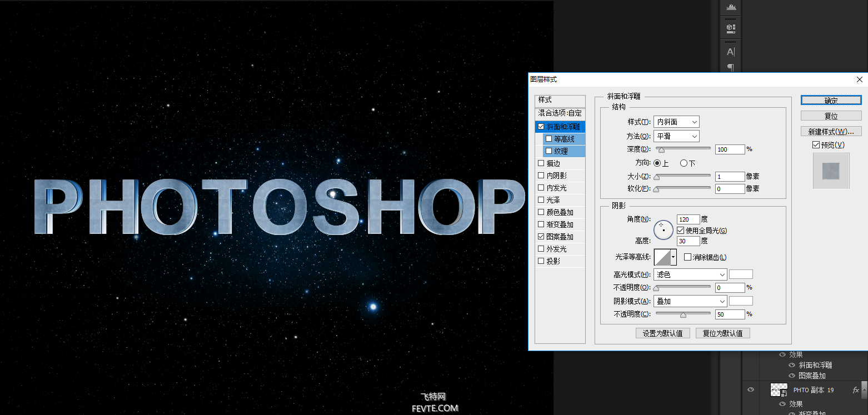
Task: Open the 方法 technique dropdown (平滑)
Action: (x=676, y=136)
